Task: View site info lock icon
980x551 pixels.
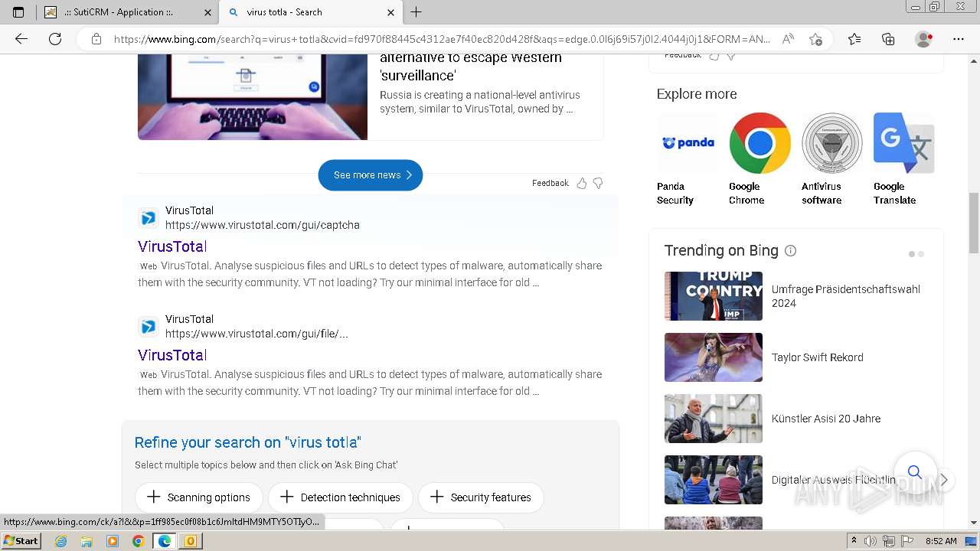Action: coord(96,39)
